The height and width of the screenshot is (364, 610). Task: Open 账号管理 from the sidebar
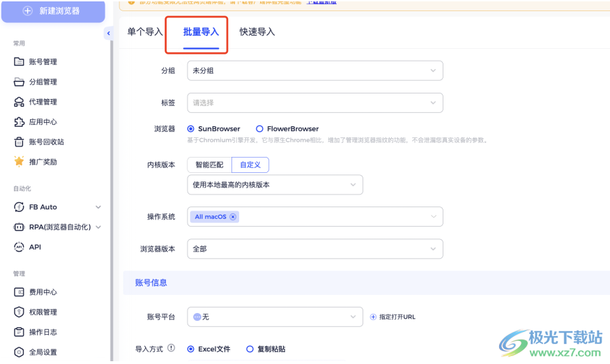click(43, 61)
